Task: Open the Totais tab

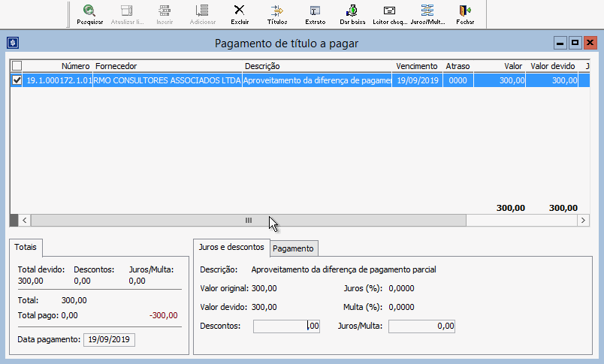Action: point(27,247)
